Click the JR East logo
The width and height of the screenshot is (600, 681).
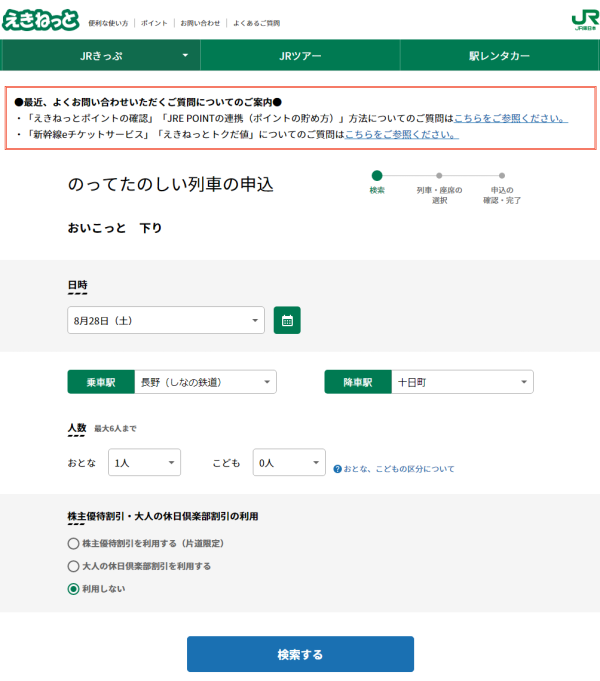pyautogui.click(x=585, y=21)
